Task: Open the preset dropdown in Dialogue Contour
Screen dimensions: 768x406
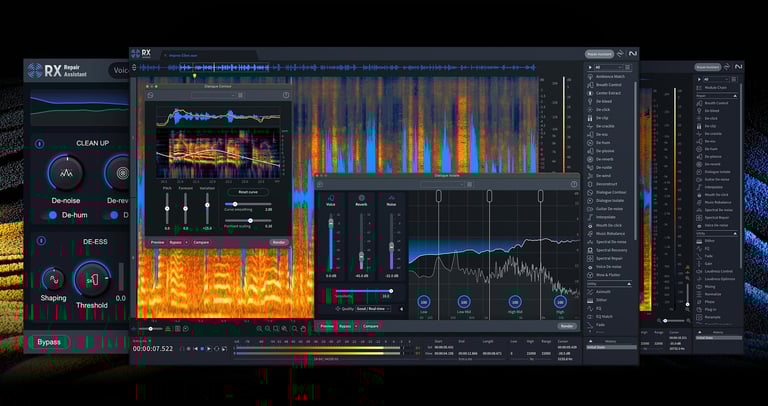Action: point(214,96)
